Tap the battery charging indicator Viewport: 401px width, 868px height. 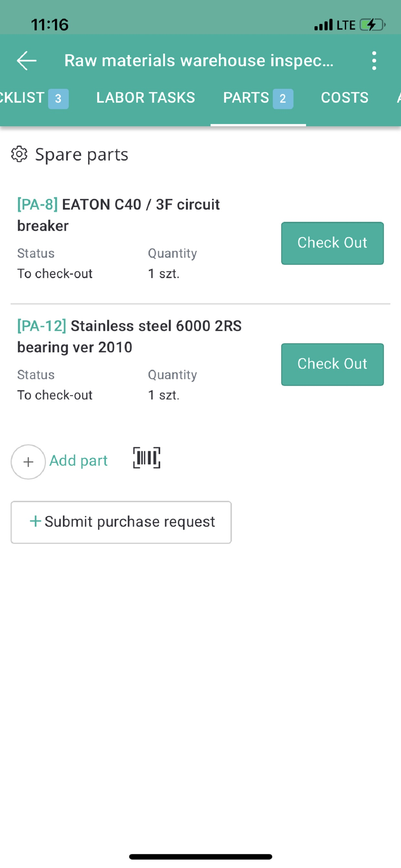[x=372, y=25]
